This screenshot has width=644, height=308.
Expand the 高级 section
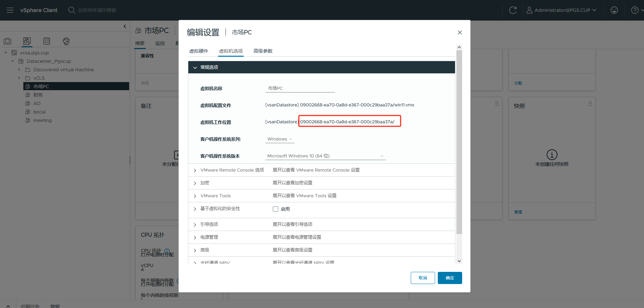(x=195, y=251)
